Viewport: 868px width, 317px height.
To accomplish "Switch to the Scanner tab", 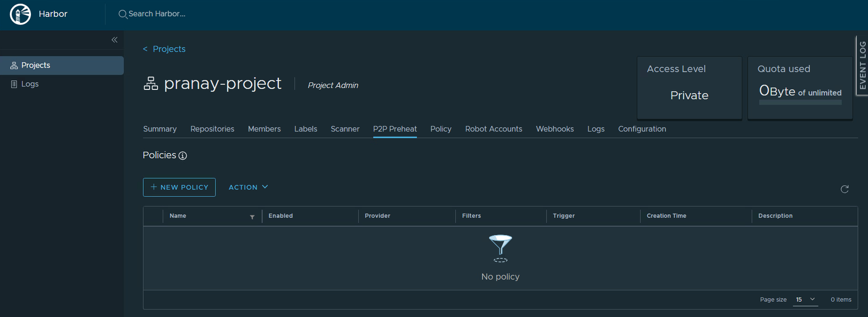I will 345,129.
